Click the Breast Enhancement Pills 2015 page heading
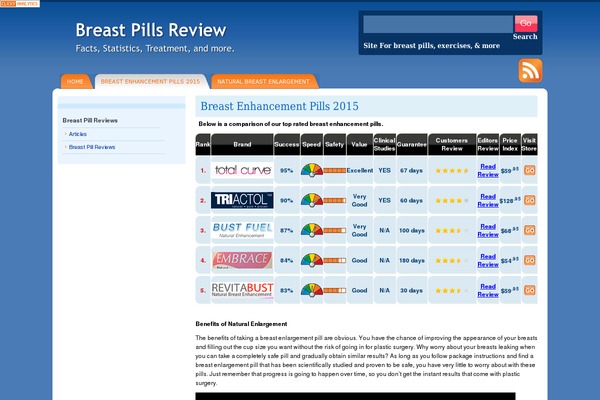Screen dimensions: 600x400 click(x=279, y=106)
